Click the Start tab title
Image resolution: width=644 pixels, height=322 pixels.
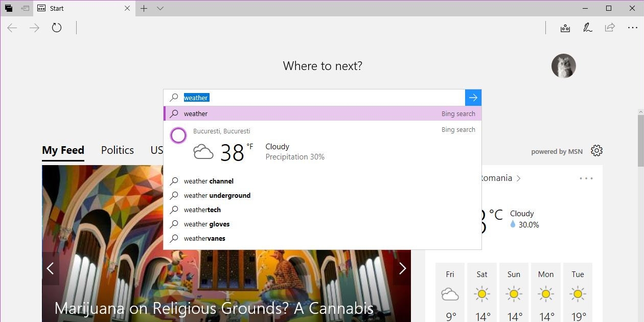[57, 8]
